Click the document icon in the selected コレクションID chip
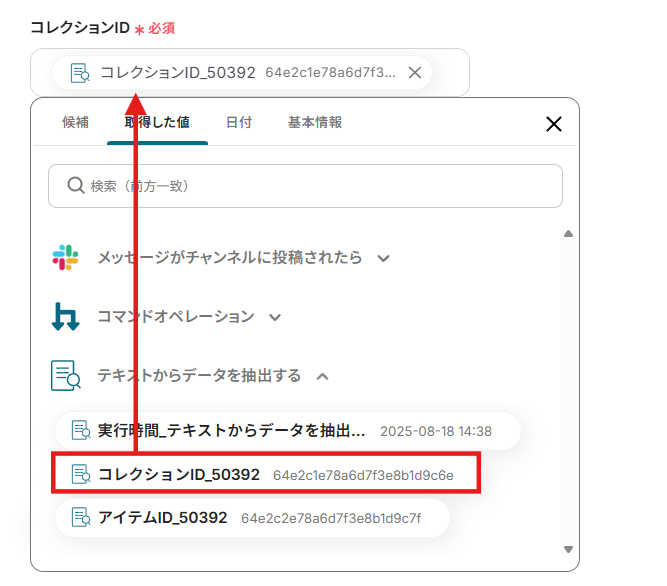This screenshot has height=586, width=667. coord(80,73)
